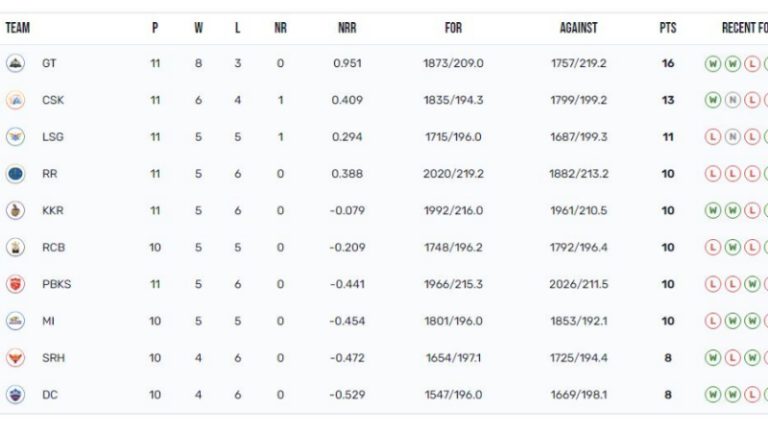
Task: Click the GT team logo icon
Action: tap(15, 63)
